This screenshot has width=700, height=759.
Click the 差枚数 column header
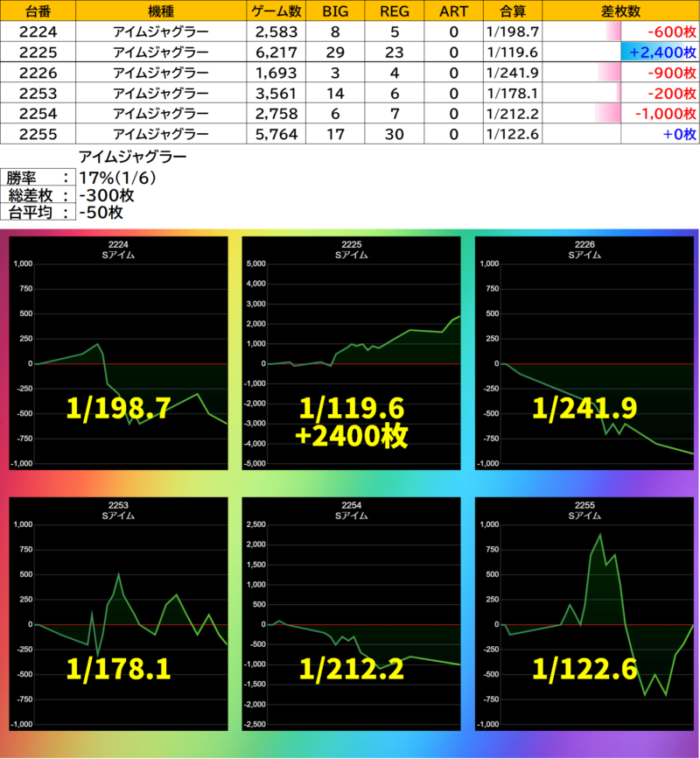(620, 11)
